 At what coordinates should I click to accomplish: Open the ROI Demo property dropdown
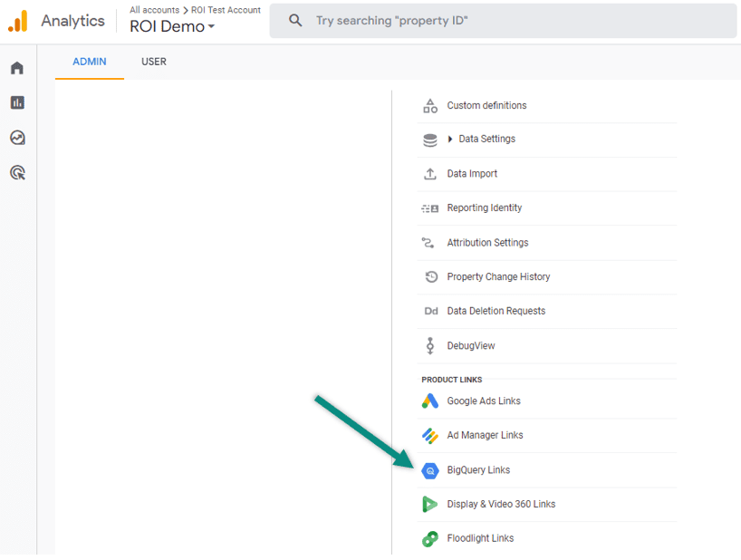point(172,26)
